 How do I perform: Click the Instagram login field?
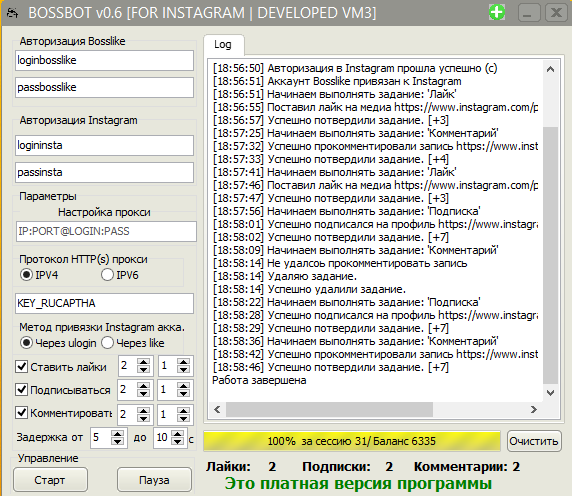click(104, 146)
